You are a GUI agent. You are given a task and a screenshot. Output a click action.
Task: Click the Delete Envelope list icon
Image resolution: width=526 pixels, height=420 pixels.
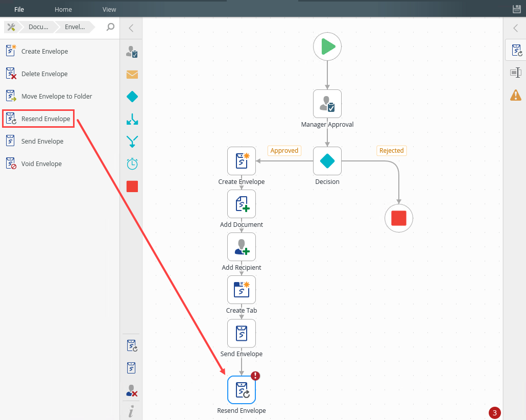[11, 73]
